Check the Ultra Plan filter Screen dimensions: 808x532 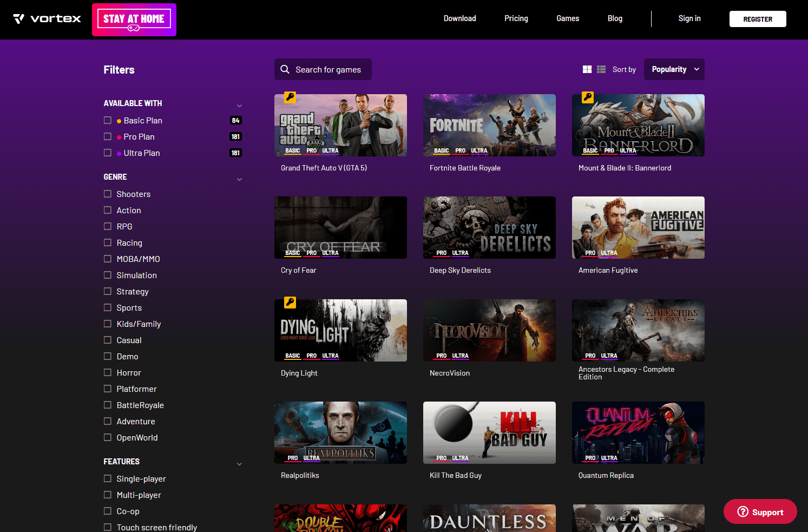pyautogui.click(x=108, y=153)
